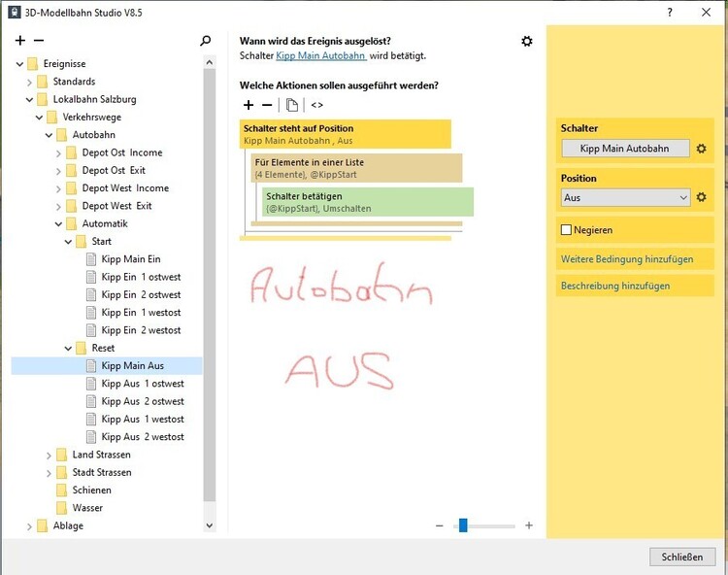The height and width of the screenshot is (575, 728).
Task: Click the Kipp Main Ein document icon
Action: (91, 259)
